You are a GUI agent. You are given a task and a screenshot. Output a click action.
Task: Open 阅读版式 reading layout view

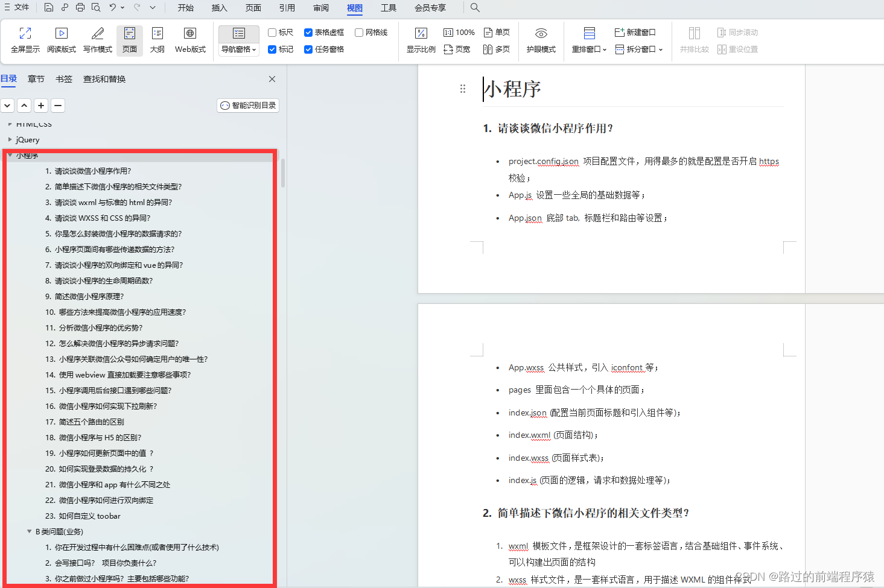tap(61, 40)
